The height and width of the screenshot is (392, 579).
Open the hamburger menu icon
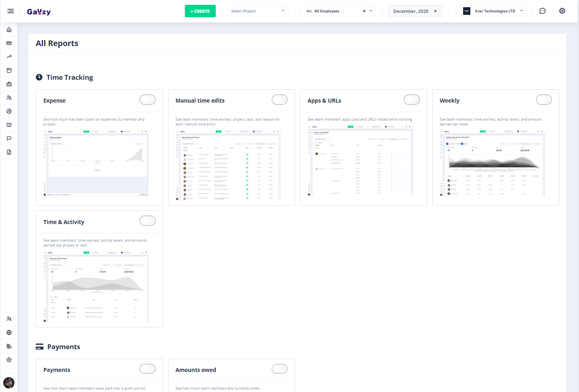(11, 11)
